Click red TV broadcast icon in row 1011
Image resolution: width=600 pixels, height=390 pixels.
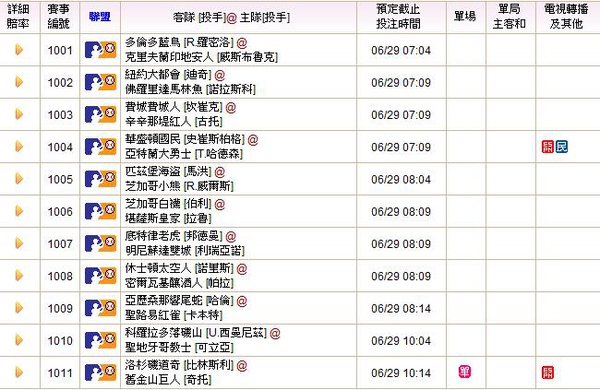tap(548, 372)
